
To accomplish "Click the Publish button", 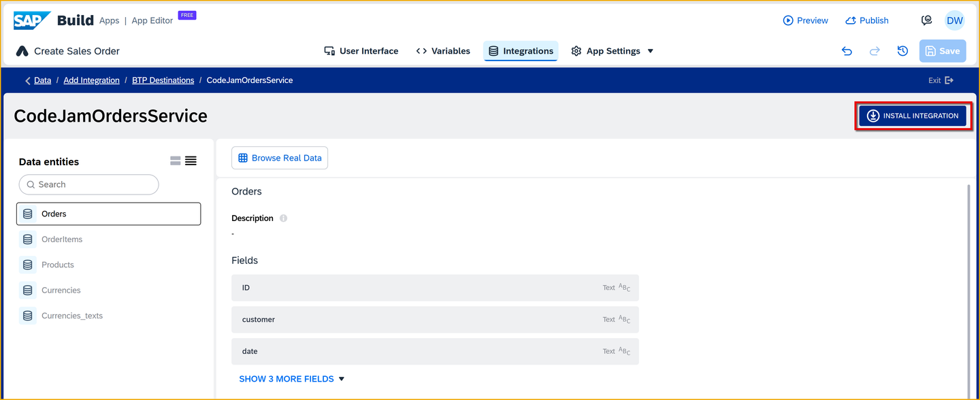I will click(x=867, y=20).
